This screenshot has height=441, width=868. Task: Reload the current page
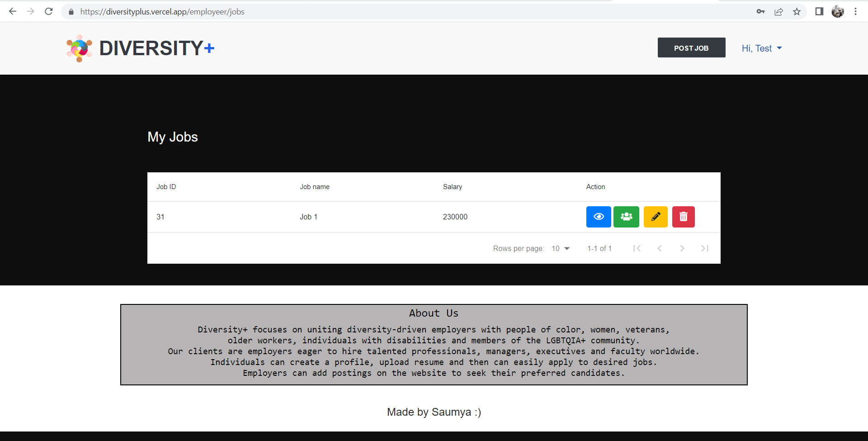pos(49,11)
